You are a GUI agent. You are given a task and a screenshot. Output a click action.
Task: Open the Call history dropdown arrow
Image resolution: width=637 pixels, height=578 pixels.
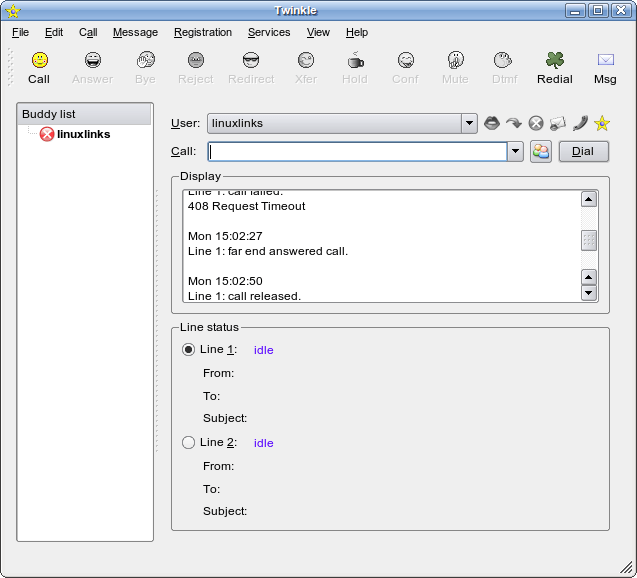(x=515, y=152)
